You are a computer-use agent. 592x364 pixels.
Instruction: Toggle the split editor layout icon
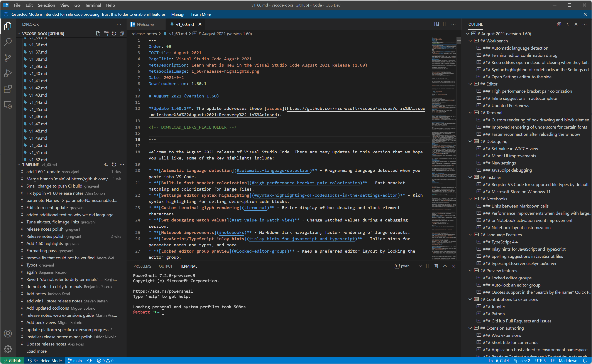(x=445, y=24)
